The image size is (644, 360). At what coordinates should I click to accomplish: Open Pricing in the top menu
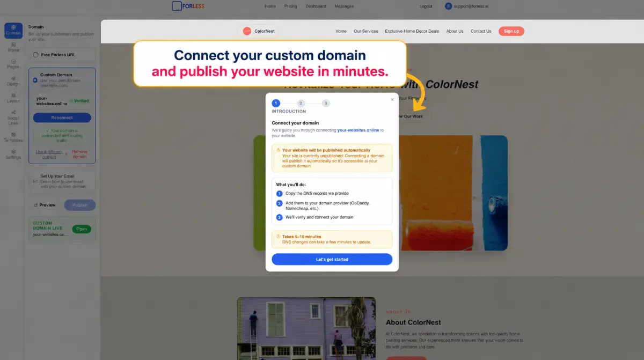(x=290, y=6)
